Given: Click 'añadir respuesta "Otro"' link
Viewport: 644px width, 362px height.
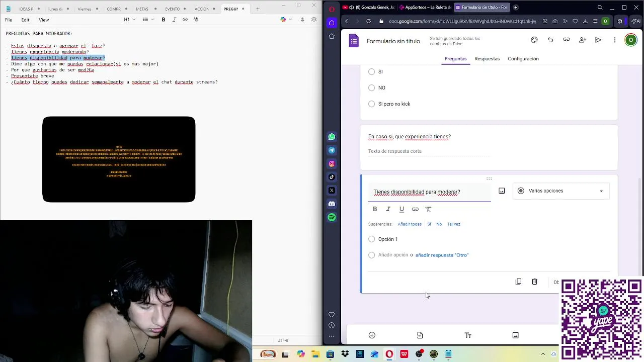Looking at the screenshot, I should coord(442,255).
